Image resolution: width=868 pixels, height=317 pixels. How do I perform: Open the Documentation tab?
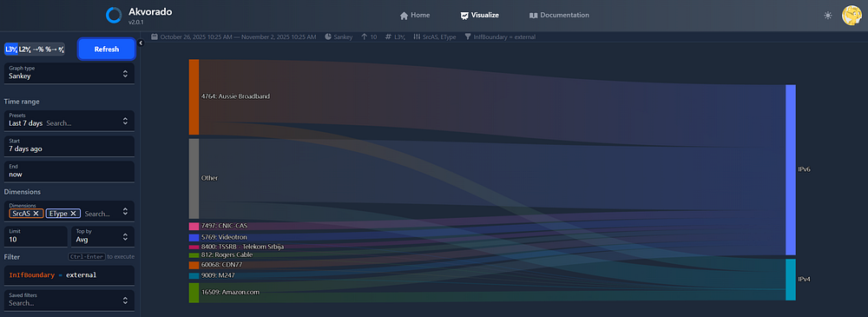point(559,16)
